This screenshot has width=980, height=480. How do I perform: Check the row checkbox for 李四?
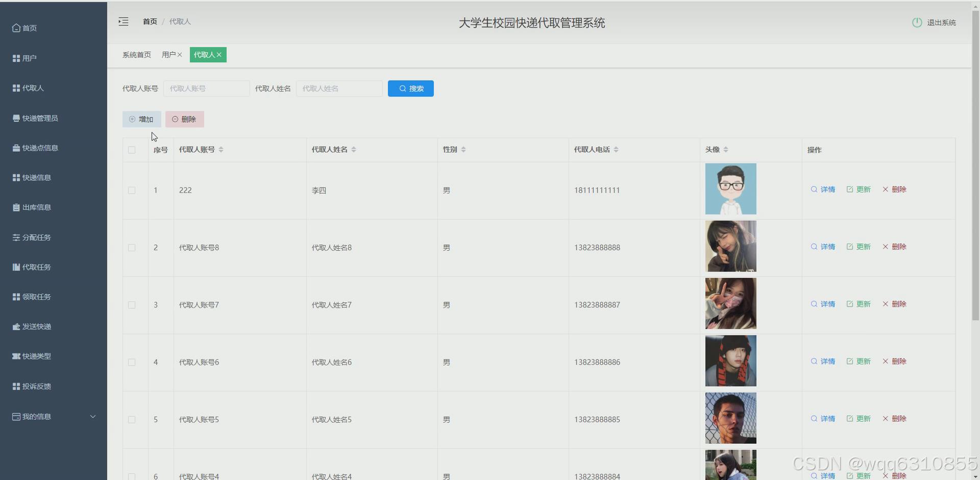click(132, 190)
